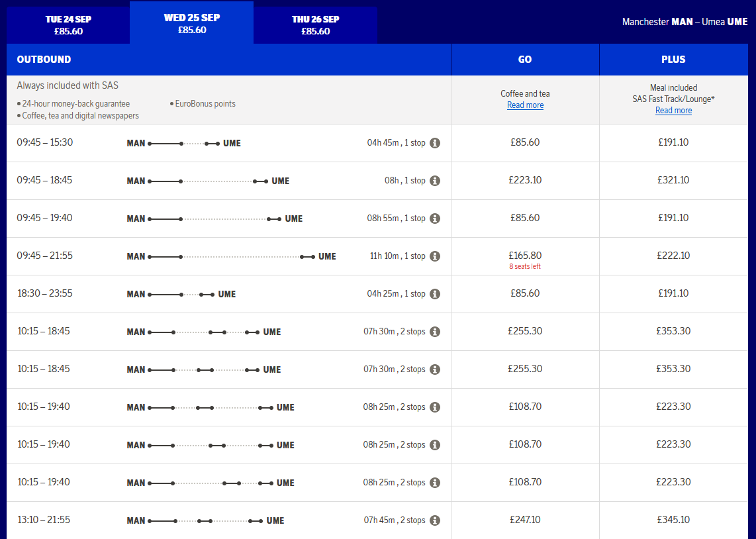
Task: Click MAN–UME route diagram for 13:10 – 21:55
Action: [x=205, y=520]
